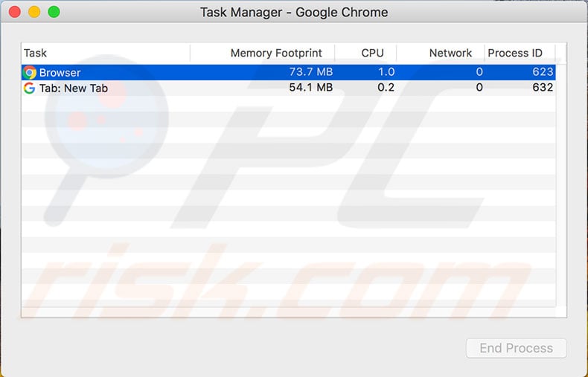Maximize the Task Manager window
Viewport: 588px width, 377px height.
54,12
